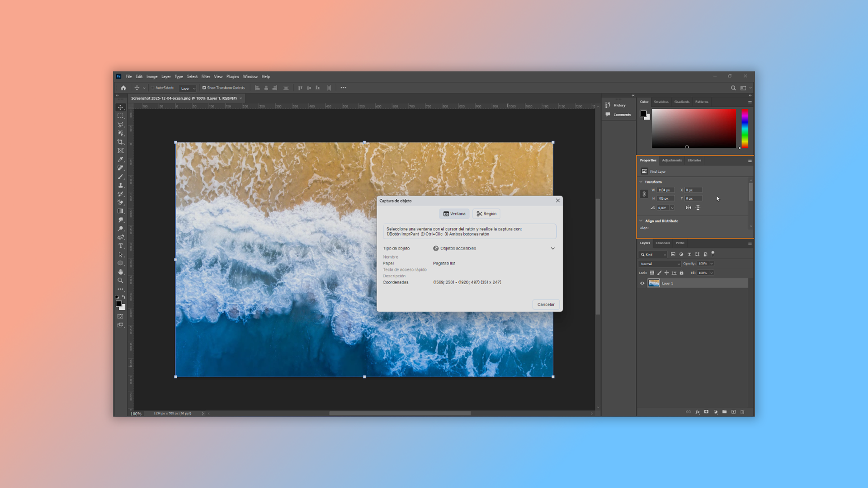Select the Brush tool
This screenshot has height=488, width=868.
pyautogui.click(x=120, y=177)
